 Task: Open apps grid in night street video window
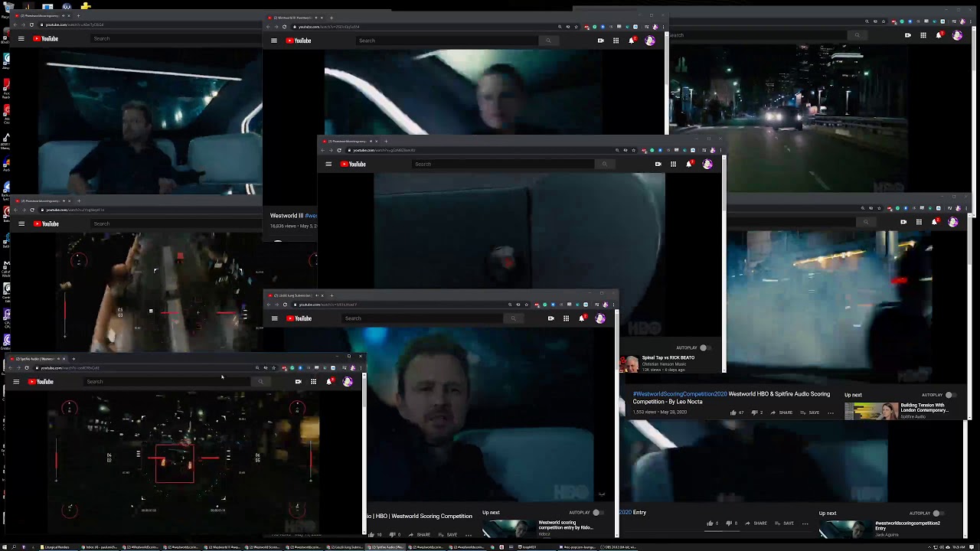coord(923,35)
